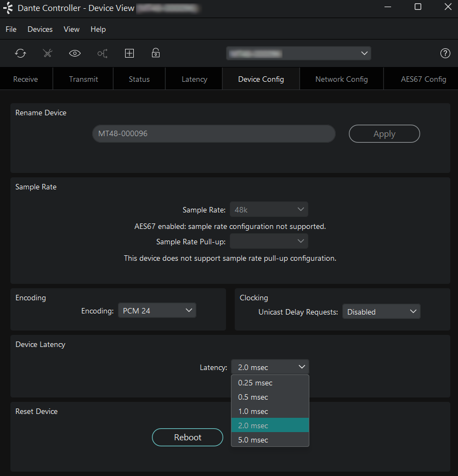Minimize the Dante Controller window
This screenshot has height=476, width=458.
pyautogui.click(x=388, y=7)
